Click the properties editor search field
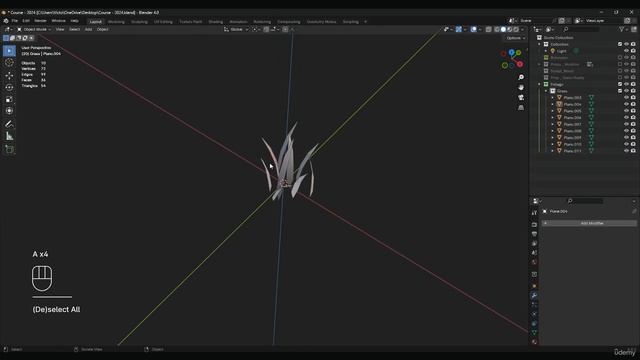This screenshot has height=360, width=640. pos(585,201)
